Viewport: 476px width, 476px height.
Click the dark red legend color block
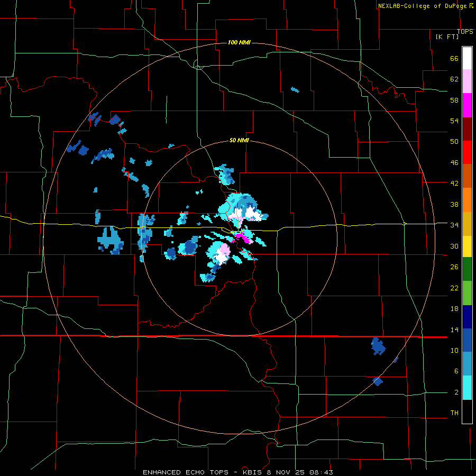coord(467,129)
